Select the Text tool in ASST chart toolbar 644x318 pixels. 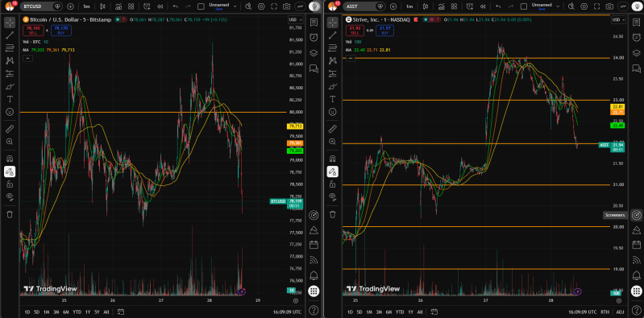(332, 99)
